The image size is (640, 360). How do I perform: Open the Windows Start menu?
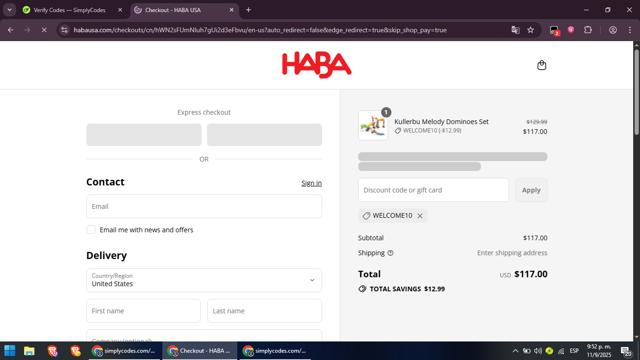pos(9,351)
